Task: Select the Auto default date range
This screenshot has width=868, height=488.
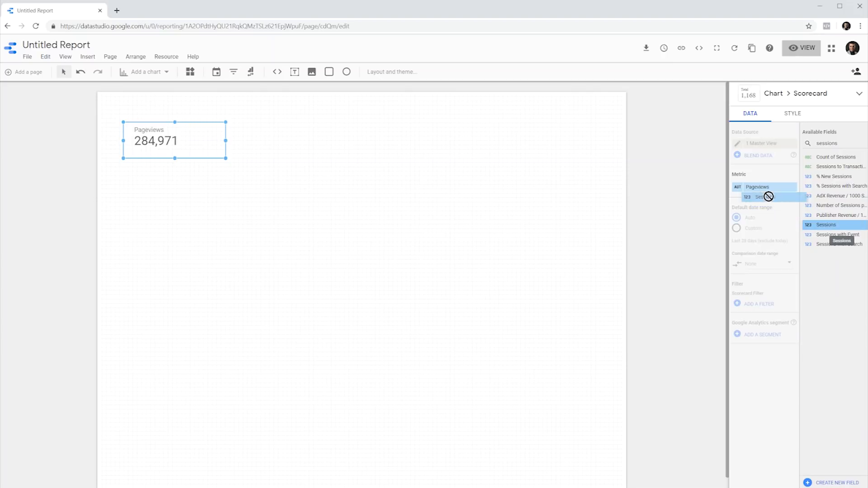Action: pyautogui.click(x=736, y=217)
